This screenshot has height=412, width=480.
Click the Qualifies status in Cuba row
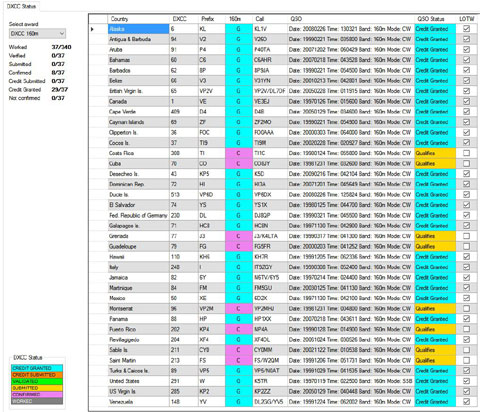435,164
